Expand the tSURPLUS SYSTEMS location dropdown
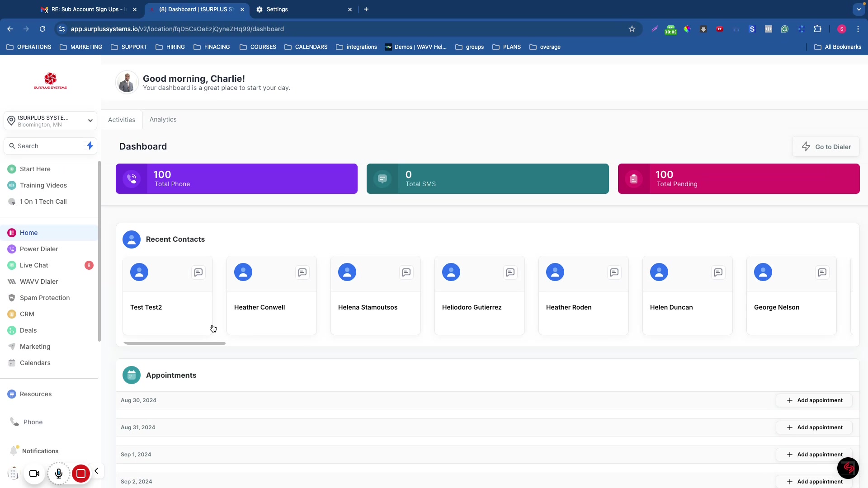The height and width of the screenshot is (488, 868). [90, 121]
